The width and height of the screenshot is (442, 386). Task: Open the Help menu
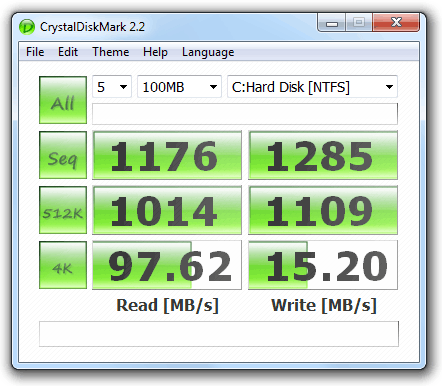(x=155, y=52)
